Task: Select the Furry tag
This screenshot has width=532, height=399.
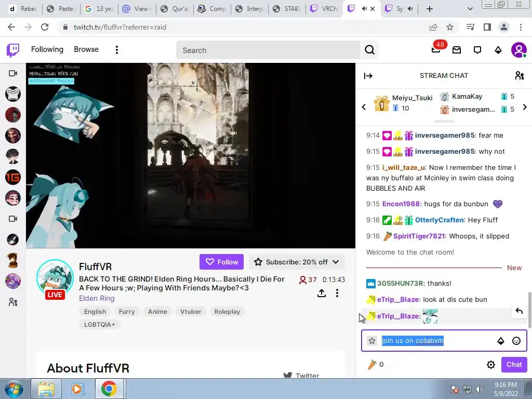Action: [x=127, y=312]
